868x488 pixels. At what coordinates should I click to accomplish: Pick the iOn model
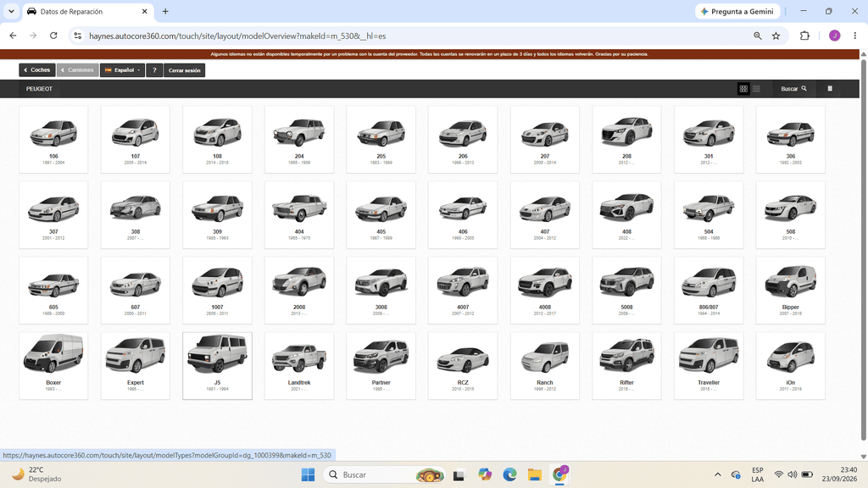pyautogui.click(x=791, y=366)
